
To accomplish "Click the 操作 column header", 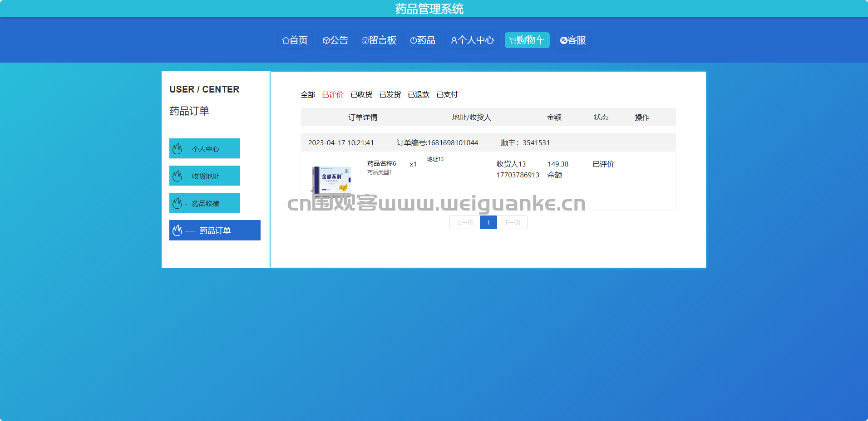I will pos(642,117).
